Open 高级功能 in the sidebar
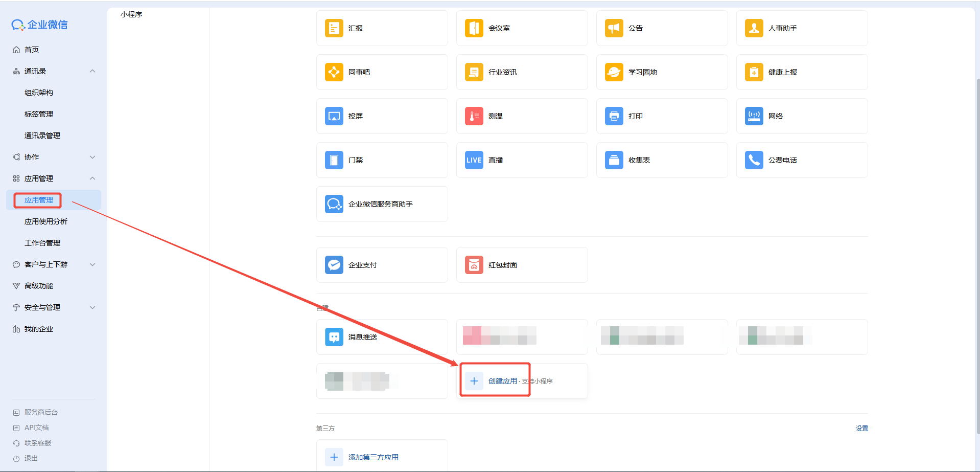 point(39,286)
